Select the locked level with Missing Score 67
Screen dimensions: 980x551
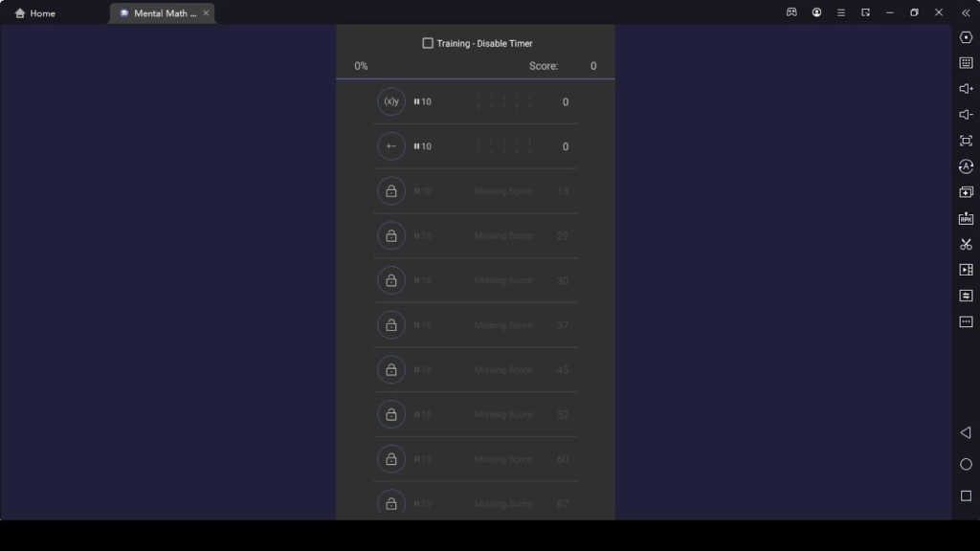(x=475, y=503)
